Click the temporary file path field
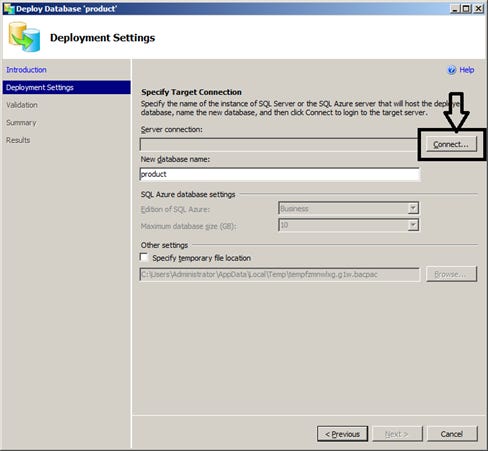Viewport: 488px width, 451px height. click(x=279, y=275)
